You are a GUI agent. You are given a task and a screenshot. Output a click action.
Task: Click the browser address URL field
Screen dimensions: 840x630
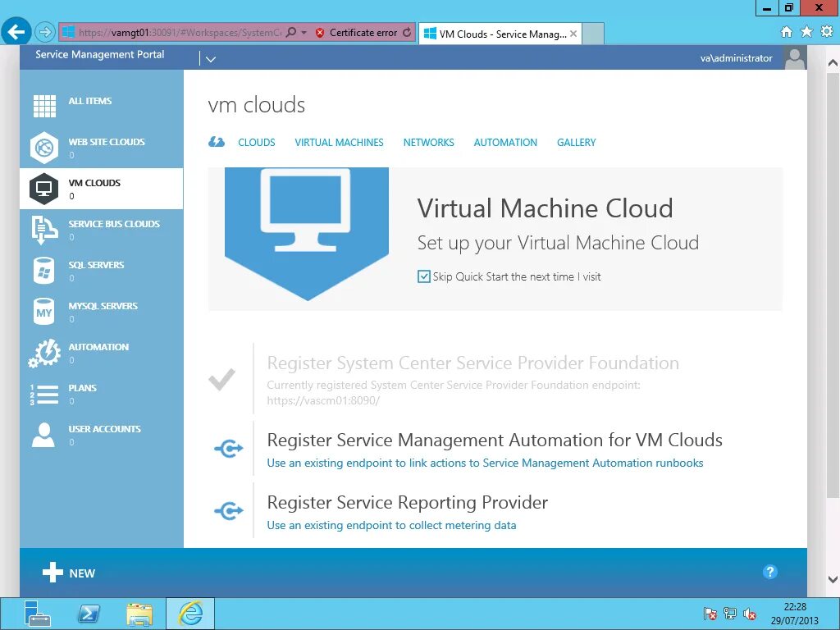[180, 33]
